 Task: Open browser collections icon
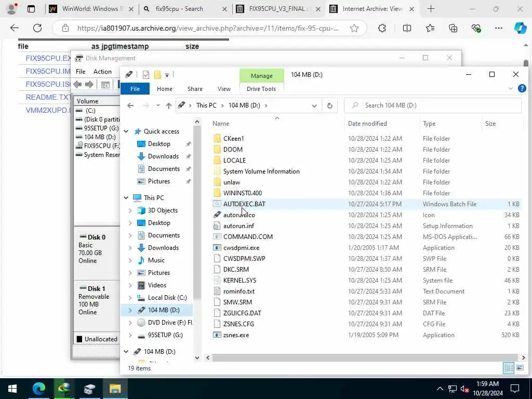[x=453, y=28]
